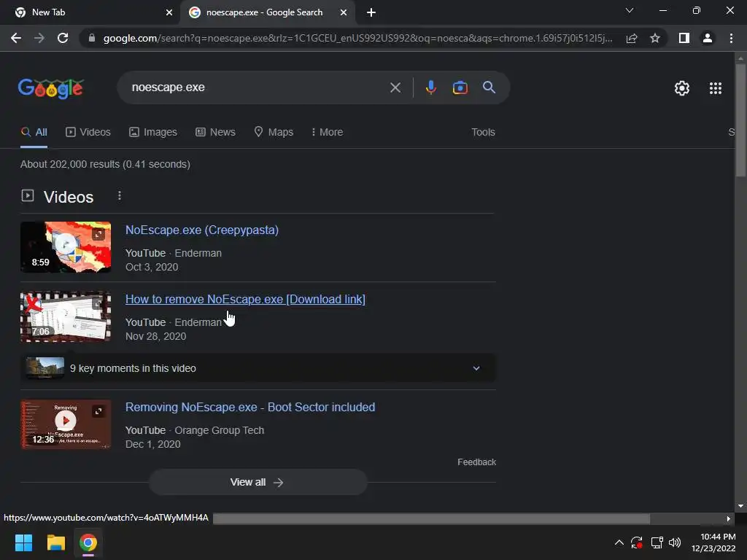747x560 pixels.
Task: Go back to the previous page
Action: 16,38
